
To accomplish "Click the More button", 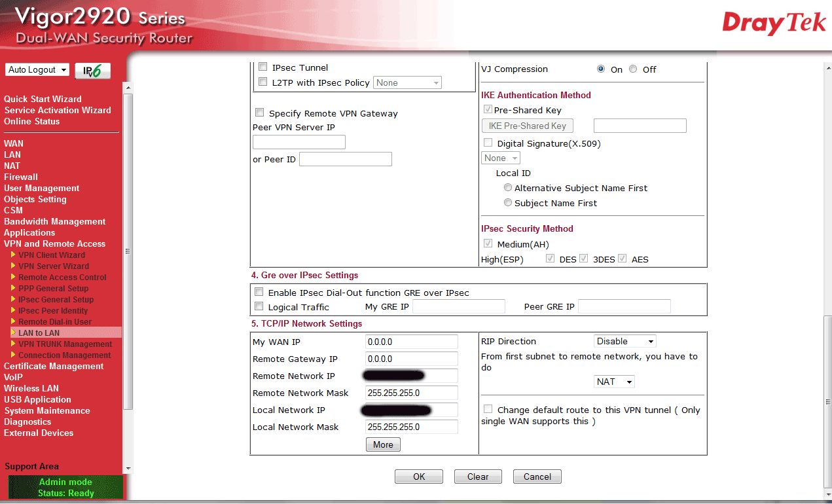I will pyautogui.click(x=383, y=444).
